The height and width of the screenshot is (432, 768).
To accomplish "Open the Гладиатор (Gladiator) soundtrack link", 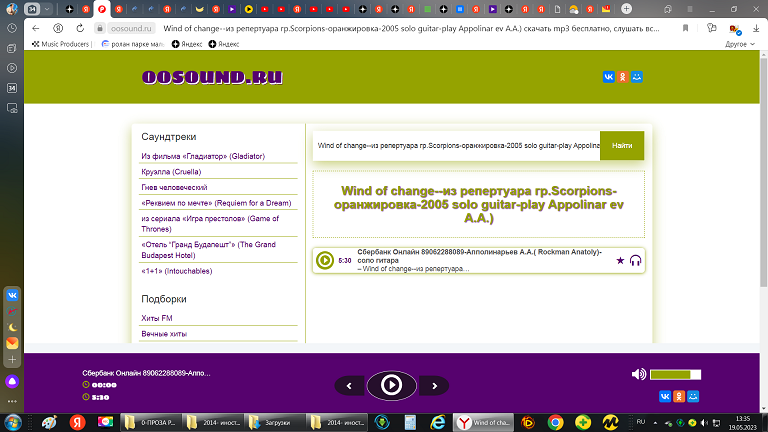I will tap(203, 156).
